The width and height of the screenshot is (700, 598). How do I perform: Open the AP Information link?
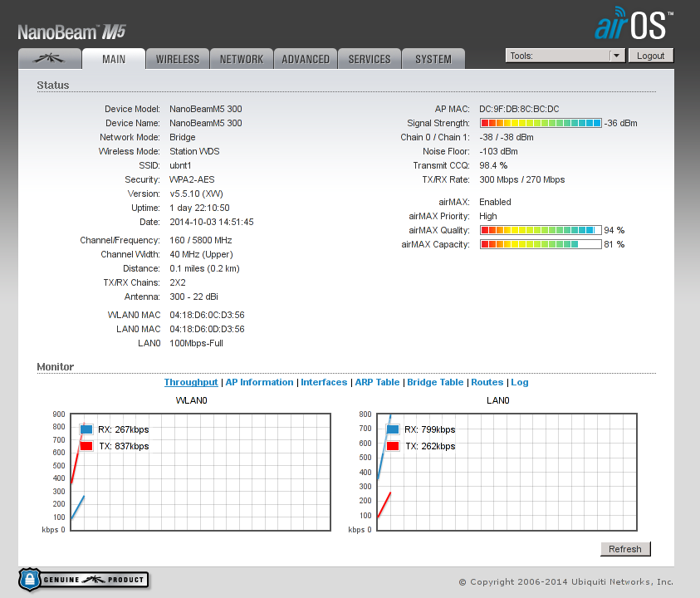pos(259,382)
